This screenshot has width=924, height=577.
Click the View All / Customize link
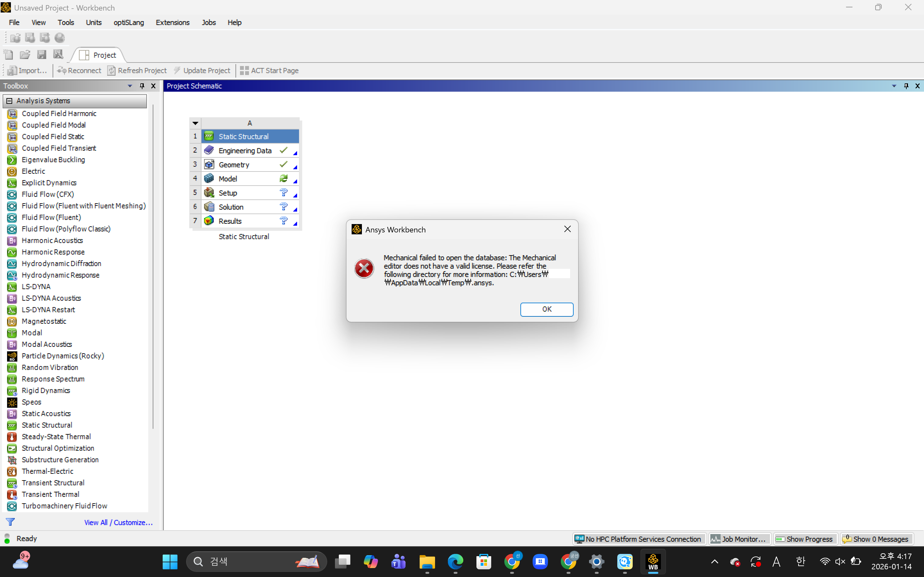[x=118, y=523]
